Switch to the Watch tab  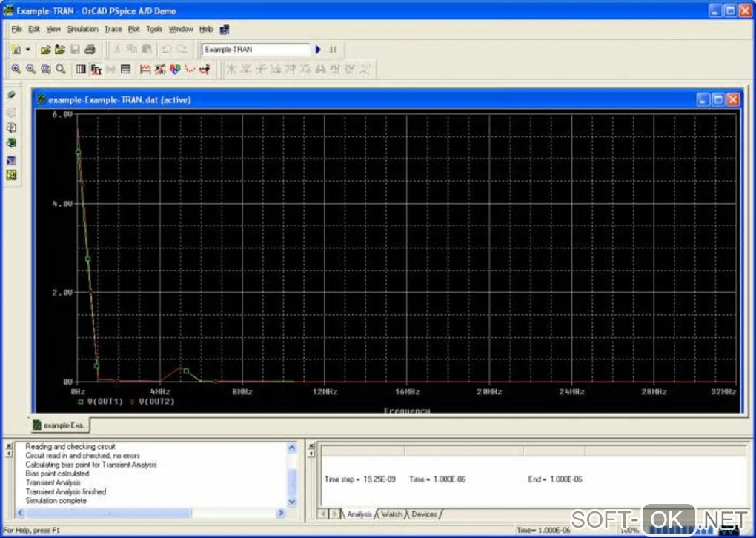pyautogui.click(x=391, y=514)
